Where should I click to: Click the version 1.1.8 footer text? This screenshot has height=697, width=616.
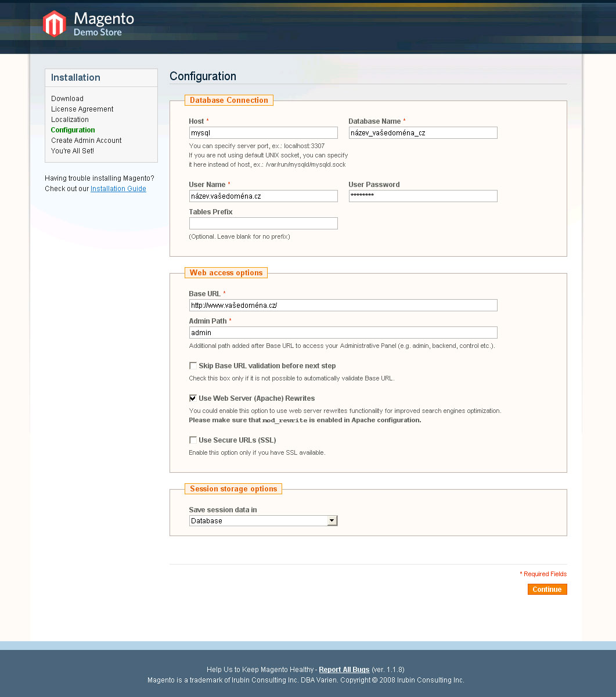coord(388,670)
